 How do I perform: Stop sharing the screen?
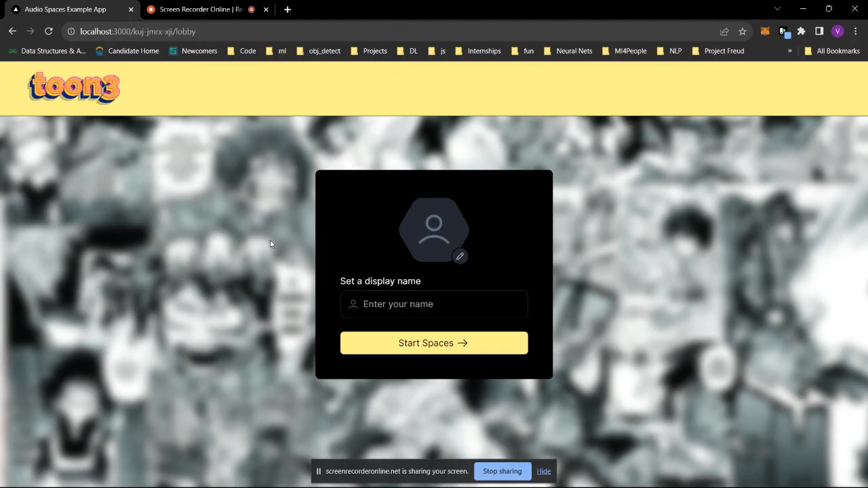point(502,471)
